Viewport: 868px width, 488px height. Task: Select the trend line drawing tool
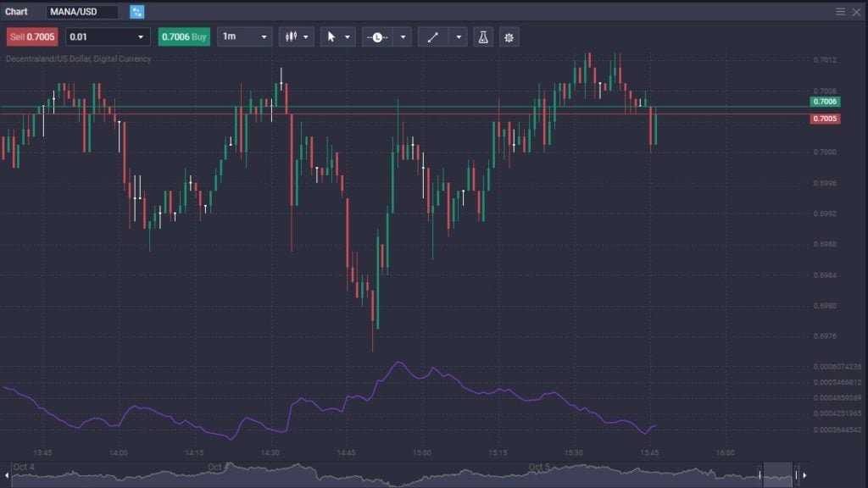[432, 36]
